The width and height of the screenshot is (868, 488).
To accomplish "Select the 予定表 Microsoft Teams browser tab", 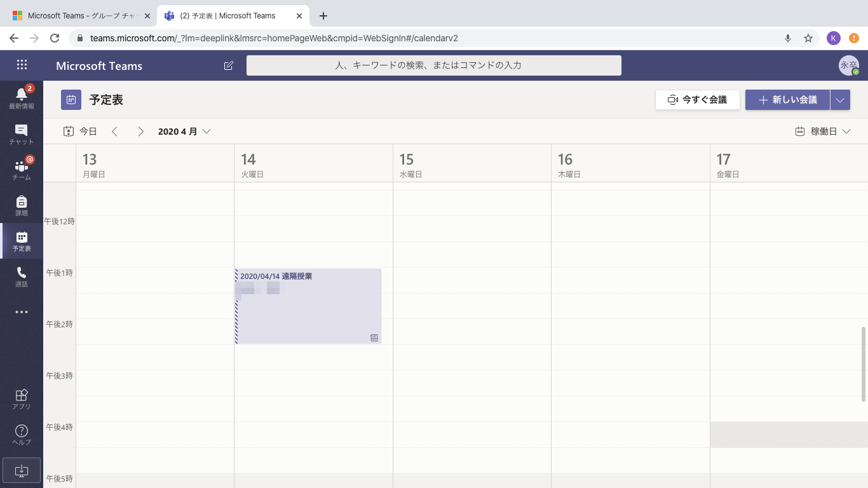I will pyautogui.click(x=233, y=16).
